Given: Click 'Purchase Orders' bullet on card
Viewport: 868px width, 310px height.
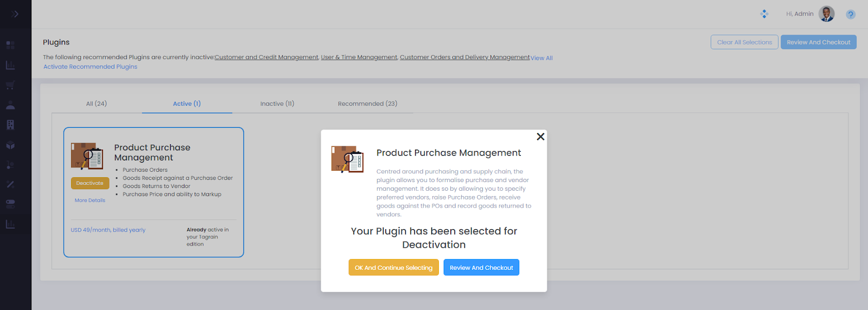Looking at the screenshot, I should coord(145,170).
